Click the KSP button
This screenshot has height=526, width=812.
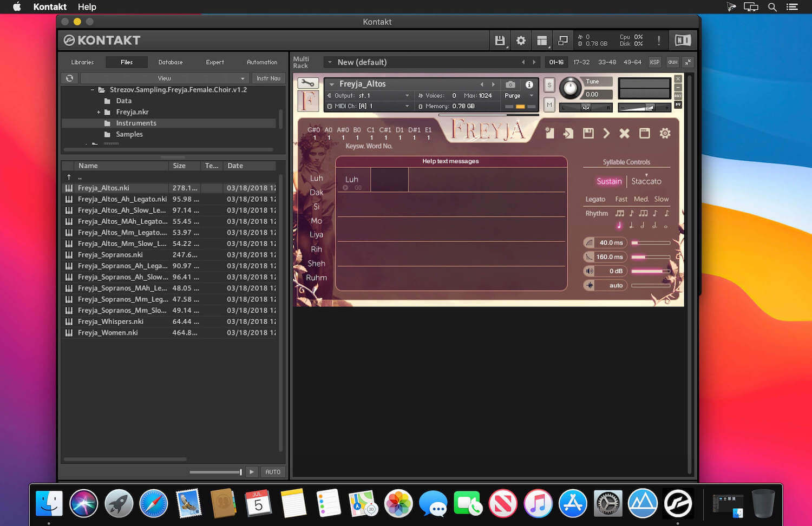point(654,62)
